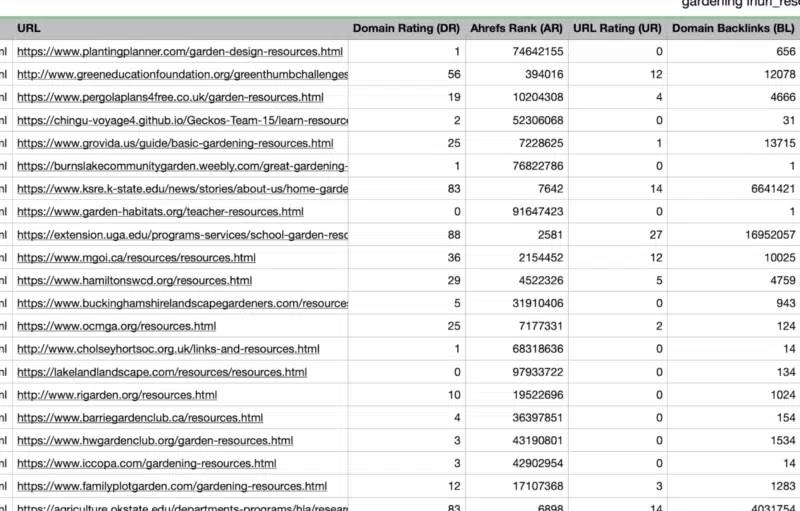Screen dimensions: 800x511
Task: Open the cholseyhortsoc.org.uk links-and-resources link
Action: point(168,349)
